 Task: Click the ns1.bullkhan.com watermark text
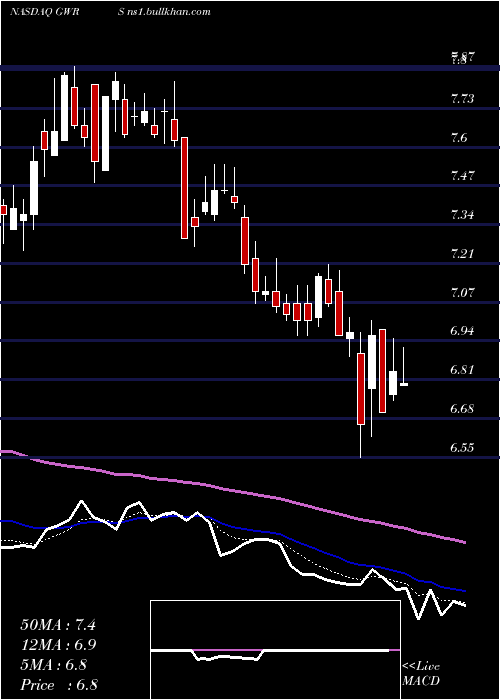coord(170,12)
